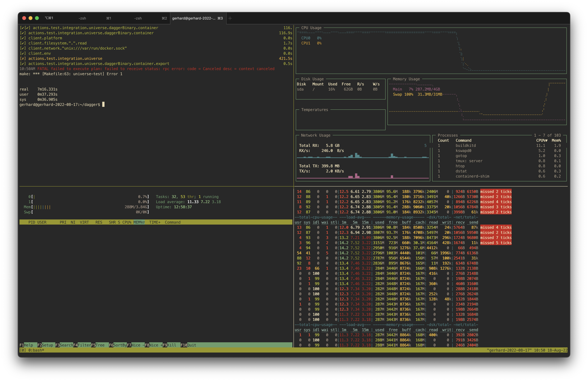Viewport: 588px width, 381px height.
Task: Click the shell prompt cursor
Action: 103,105
